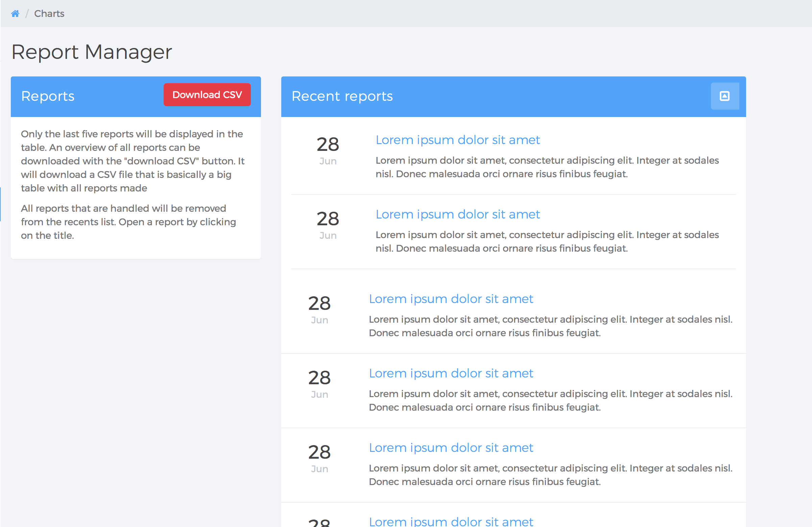Click the Recent reports header title
Viewport: 812px width, 527px height.
click(x=342, y=96)
